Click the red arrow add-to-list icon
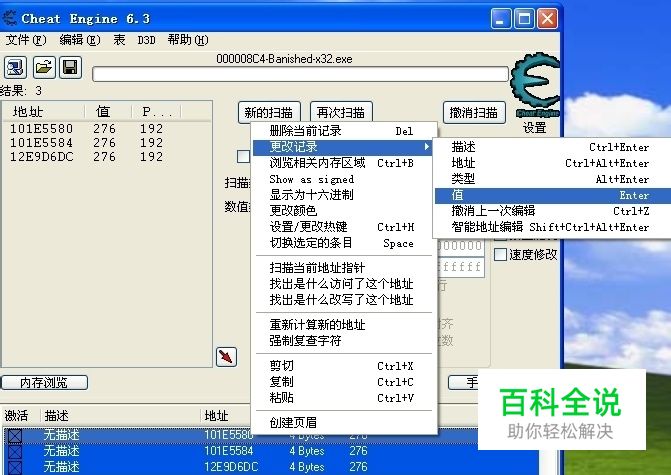Screen dimensions: 671x475 226,356
